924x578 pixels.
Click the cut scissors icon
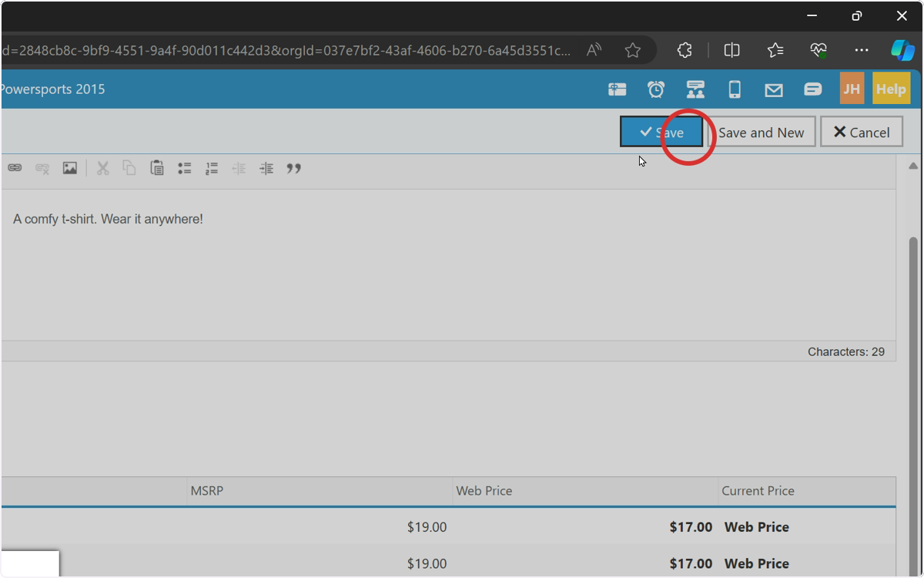[x=102, y=168]
